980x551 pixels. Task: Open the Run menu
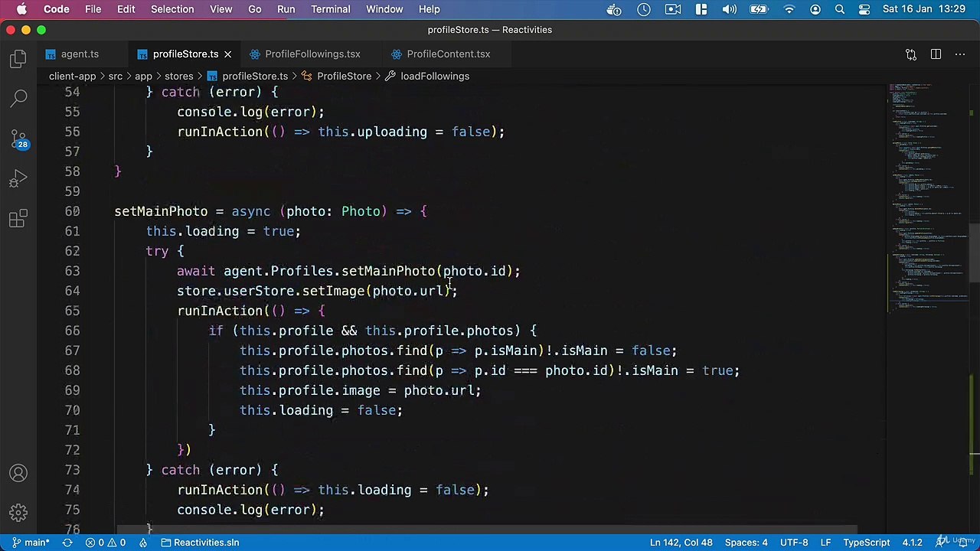[x=286, y=9]
